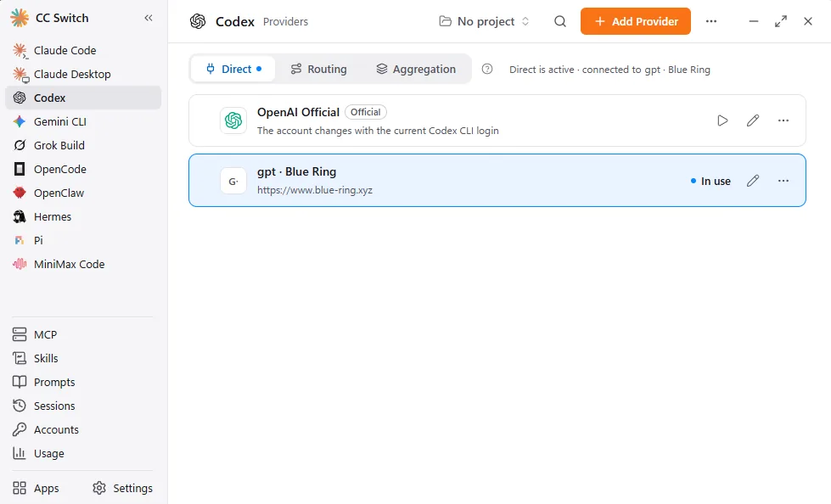Activate OpenAI Official with the play button
The height and width of the screenshot is (504, 831).
click(722, 120)
